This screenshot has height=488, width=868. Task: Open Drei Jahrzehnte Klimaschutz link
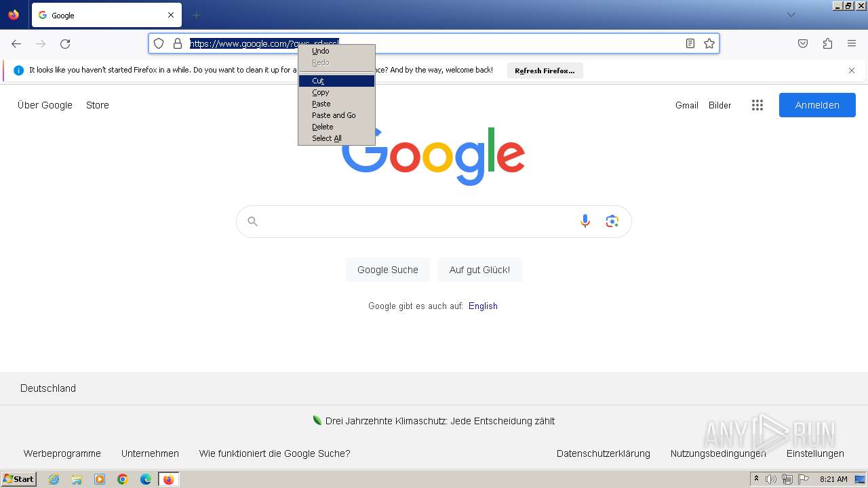[x=440, y=421]
